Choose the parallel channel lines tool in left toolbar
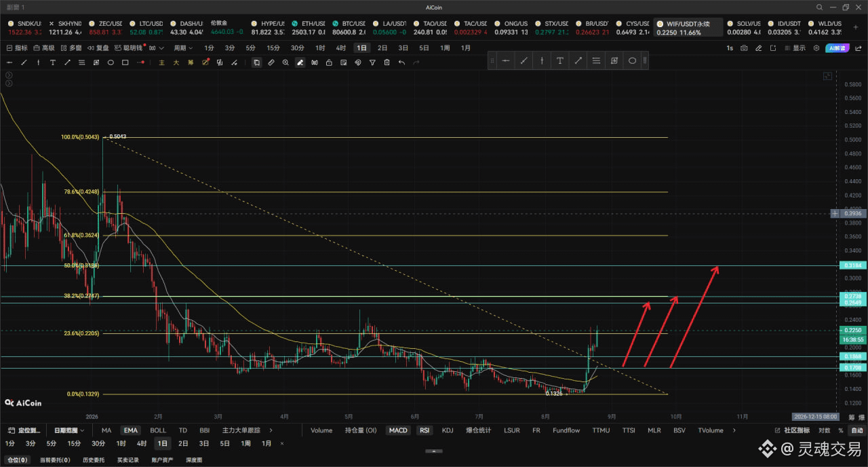868x467 pixels. tap(81, 62)
